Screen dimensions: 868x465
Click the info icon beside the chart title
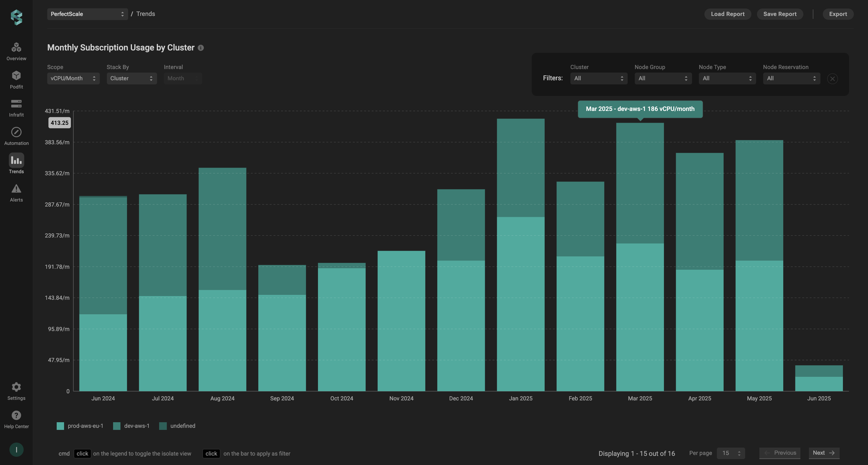coord(200,48)
